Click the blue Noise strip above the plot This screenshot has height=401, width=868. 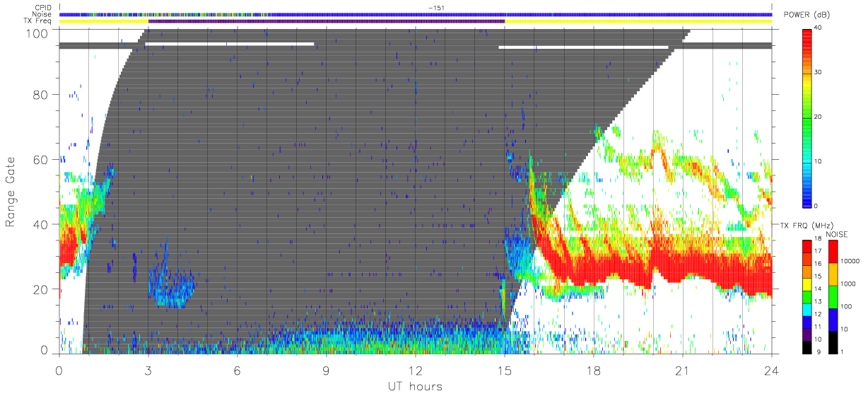[x=416, y=14]
